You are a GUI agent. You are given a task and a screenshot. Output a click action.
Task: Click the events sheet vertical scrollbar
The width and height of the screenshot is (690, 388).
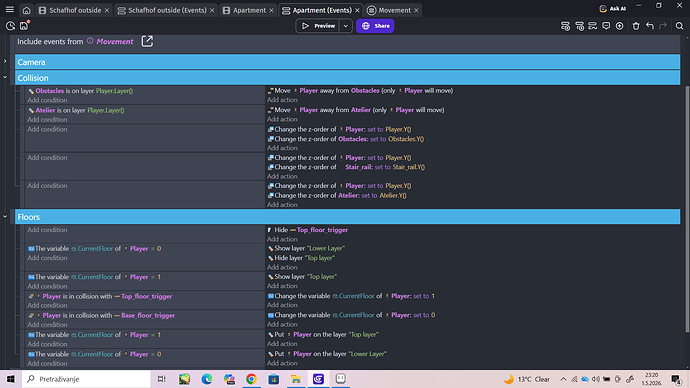point(687,209)
